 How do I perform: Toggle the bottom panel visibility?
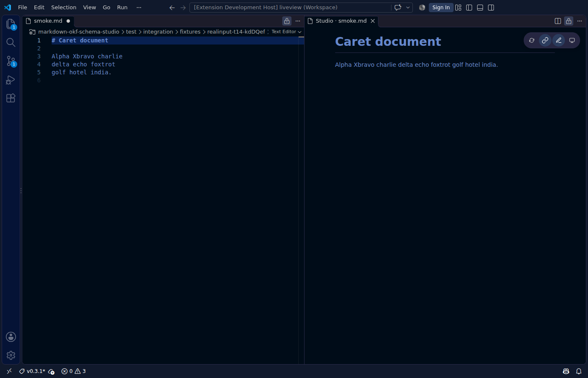tap(480, 8)
